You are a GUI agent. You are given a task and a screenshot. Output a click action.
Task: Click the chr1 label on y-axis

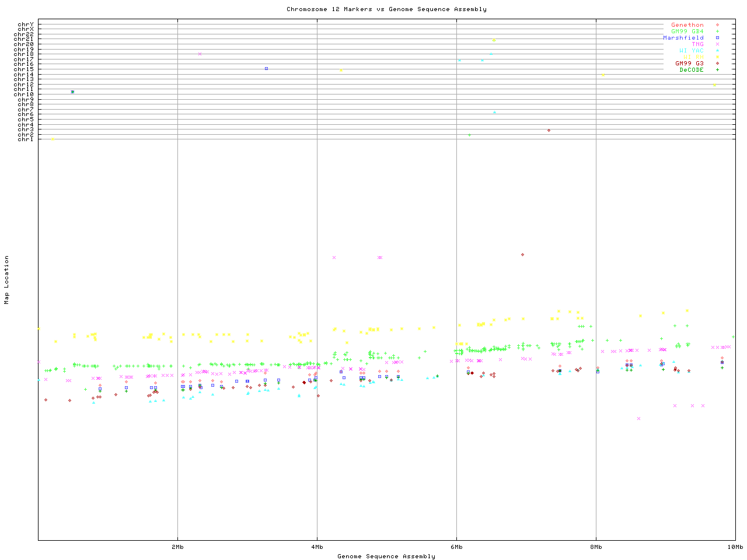tap(26, 139)
